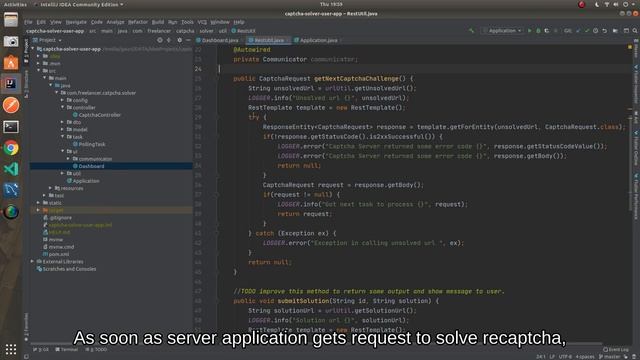
Task: Expand External Libraries node arrow
Action: pos(33,262)
